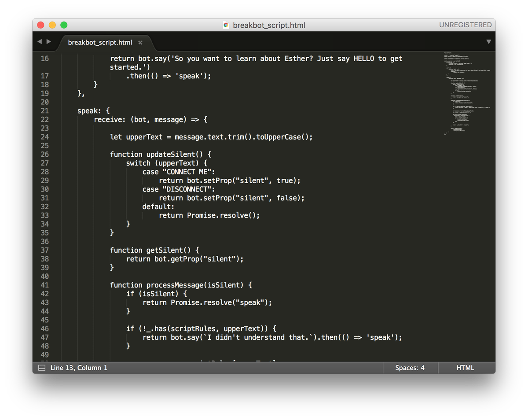Click line number 37 in gutter
Viewport: 528px width, 420px height.
[x=44, y=250]
